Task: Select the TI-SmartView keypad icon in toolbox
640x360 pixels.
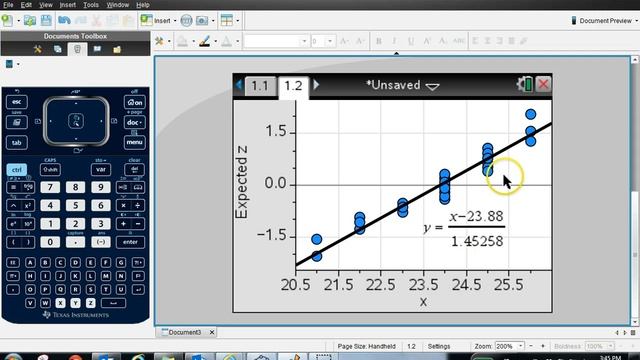Action: (77, 49)
